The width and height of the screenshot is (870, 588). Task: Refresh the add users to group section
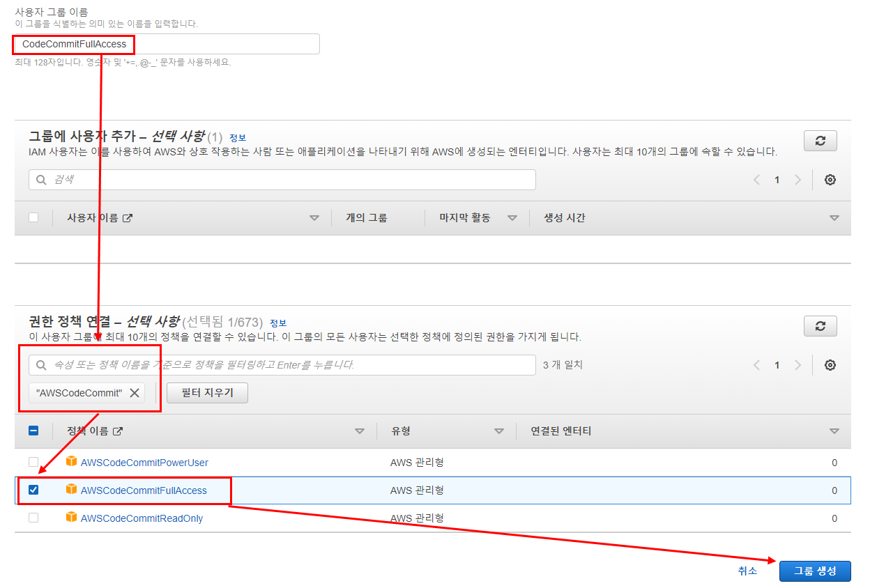point(821,140)
